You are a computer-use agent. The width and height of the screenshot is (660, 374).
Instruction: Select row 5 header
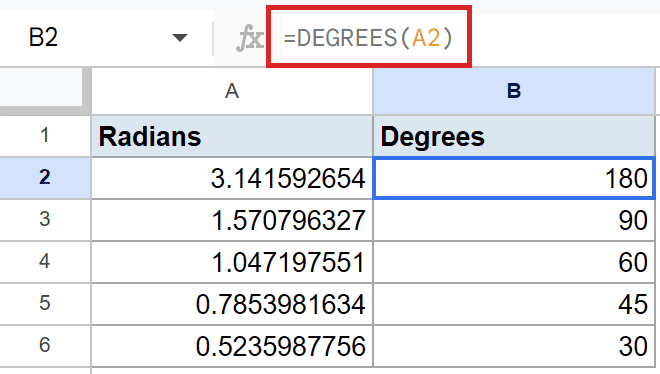pos(45,304)
